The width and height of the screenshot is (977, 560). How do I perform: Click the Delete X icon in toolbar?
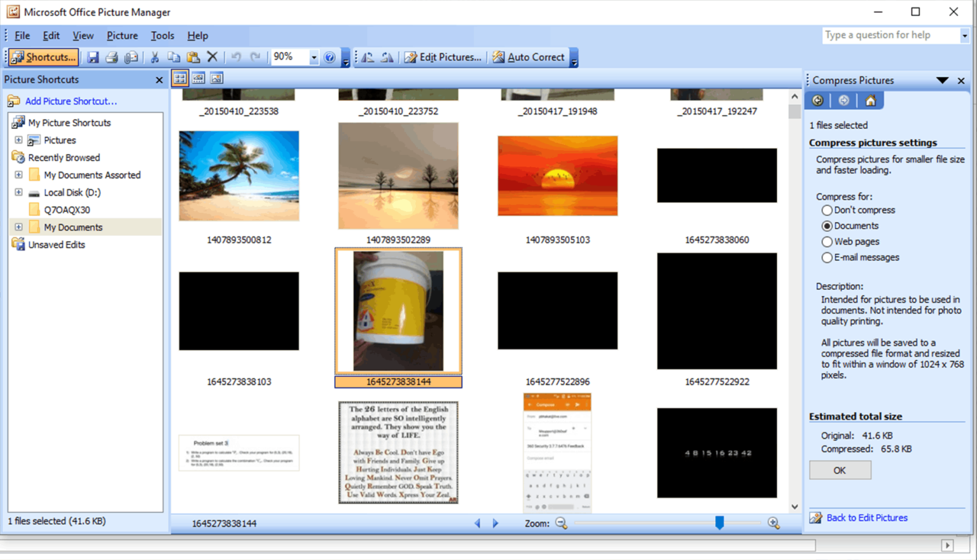click(x=212, y=57)
